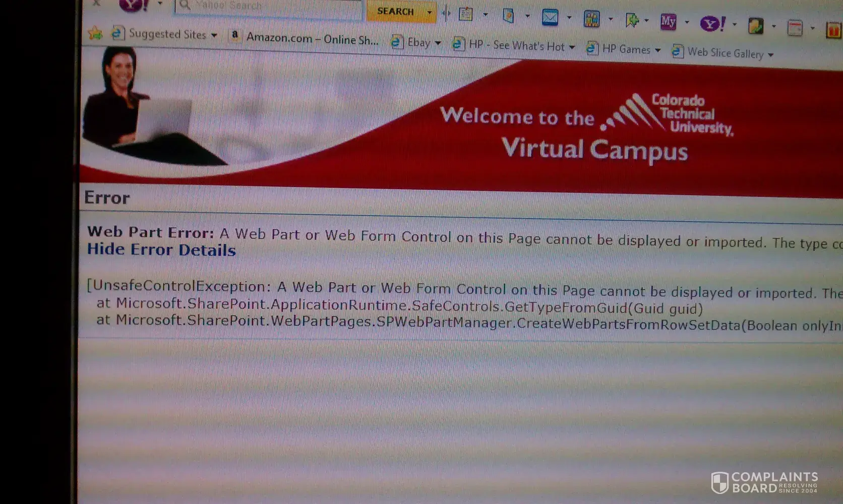Click the Yahoo! logo in the toolbar
The width and height of the screenshot is (843, 504).
134,5
